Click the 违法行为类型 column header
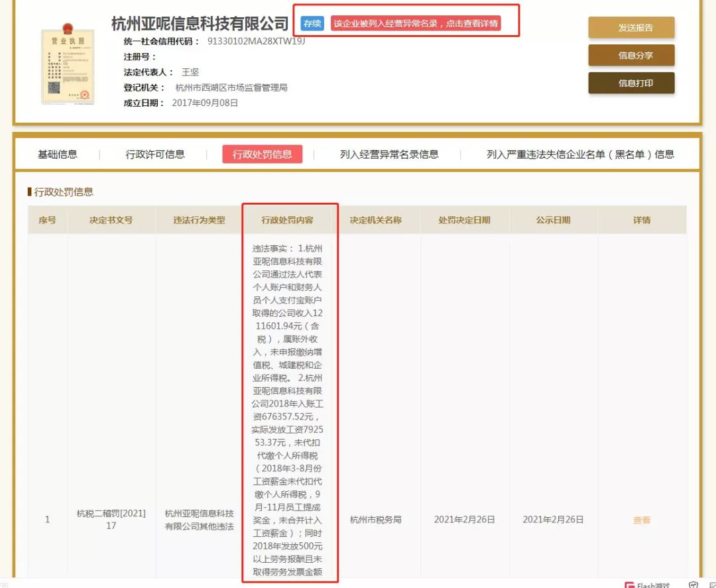Viewport: 716px width, 588px height. [199, 220]
